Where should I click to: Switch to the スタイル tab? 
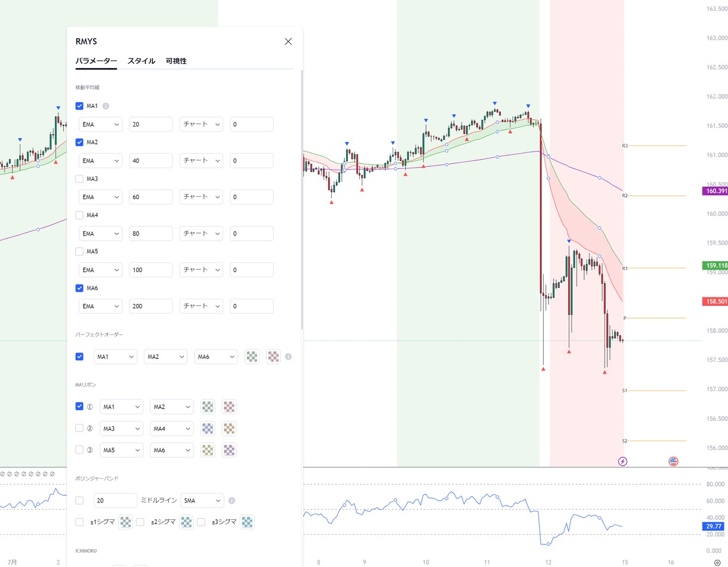coord(141,61)
